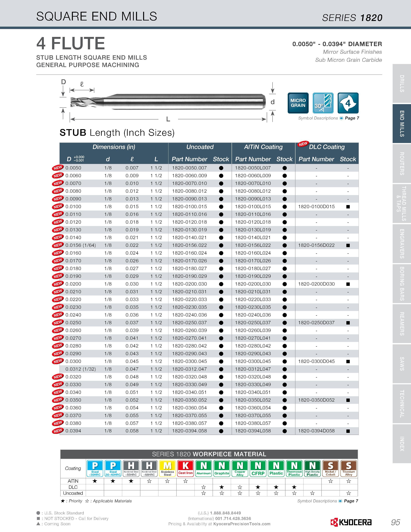
Task: Click the N Graphite material icon
Action: tap(222, 468)
